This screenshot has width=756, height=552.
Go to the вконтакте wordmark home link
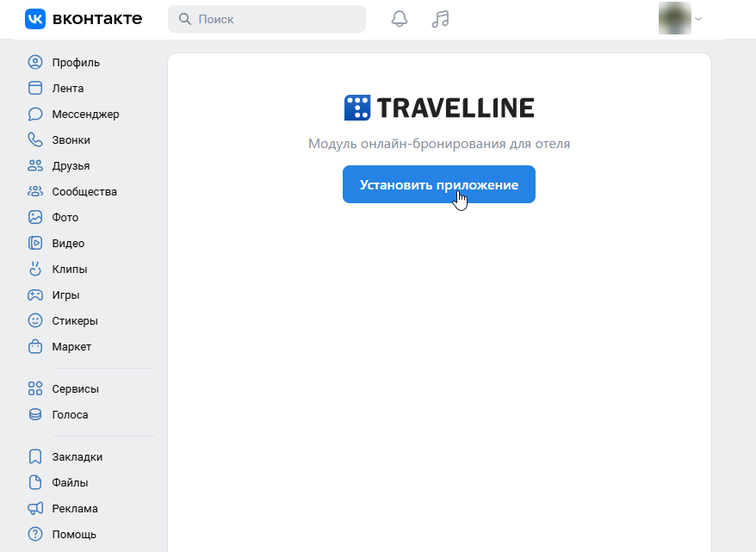pos(97,19)
